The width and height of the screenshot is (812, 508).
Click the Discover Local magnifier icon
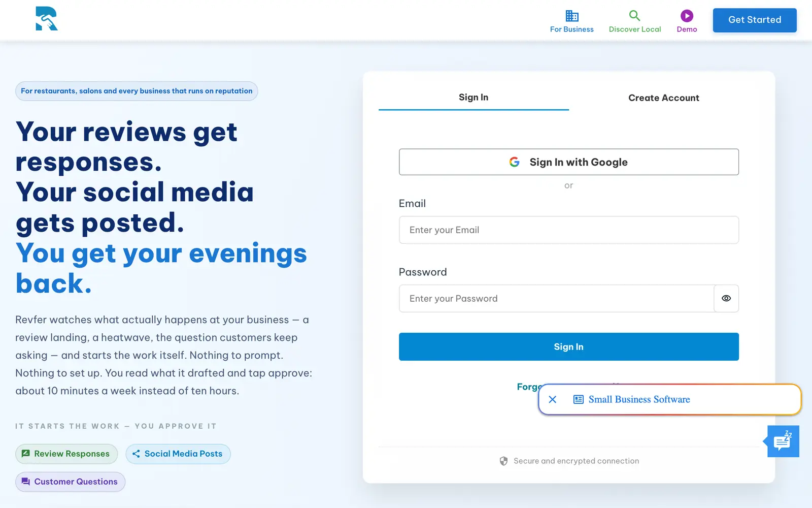point(634,16)
